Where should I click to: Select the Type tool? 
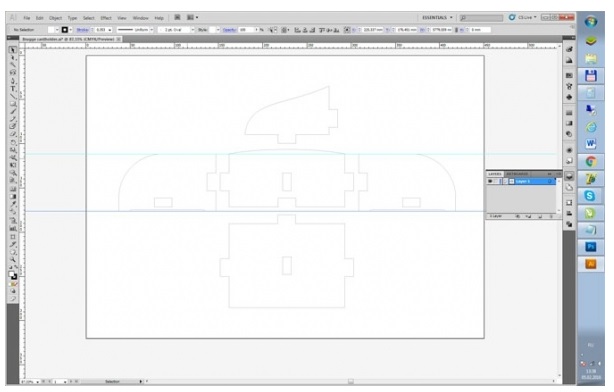[x=13, y=89]
